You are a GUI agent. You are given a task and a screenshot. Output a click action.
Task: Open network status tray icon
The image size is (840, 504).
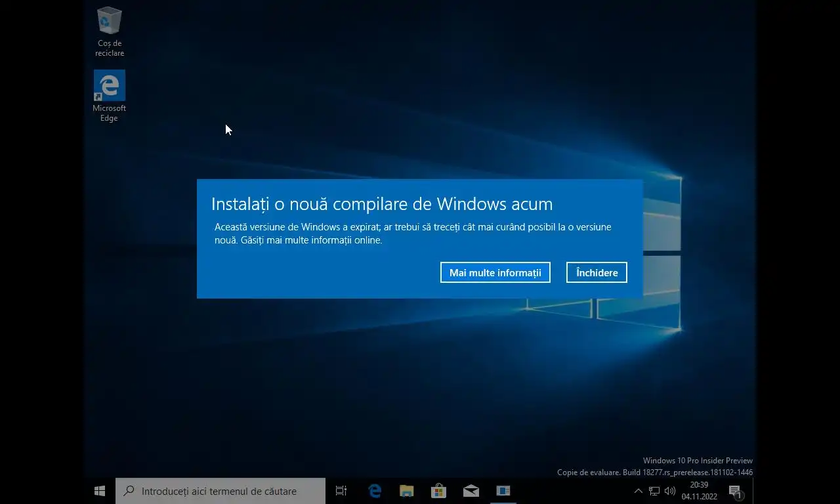coord(654,491)
